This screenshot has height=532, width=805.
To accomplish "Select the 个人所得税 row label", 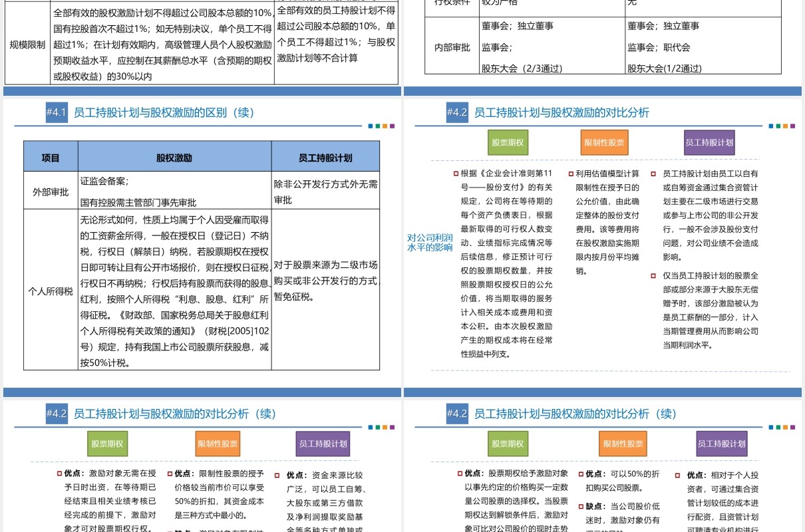I will point(51,291).
